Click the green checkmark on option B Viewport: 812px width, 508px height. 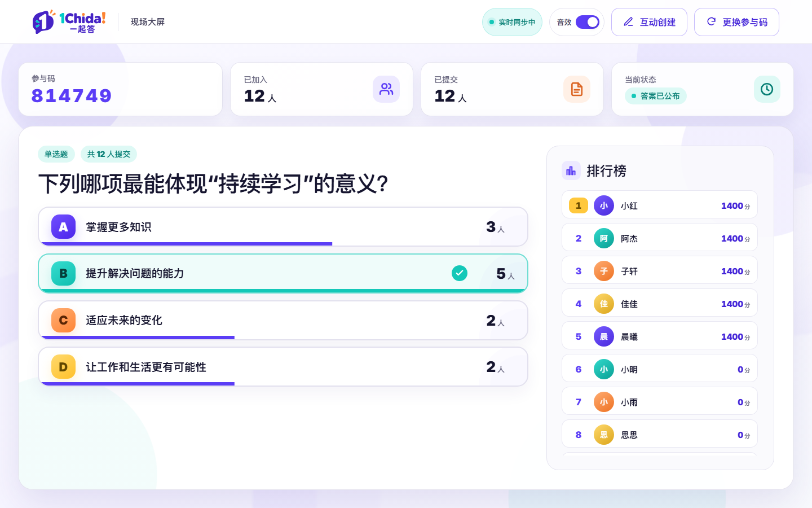coord(460,273)
